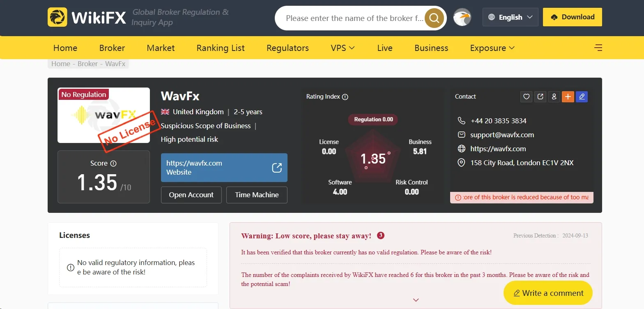Click the support@wavfx.com email address
Image resolution: width=644 pixels, height=309 pixels.
point(502,135)
